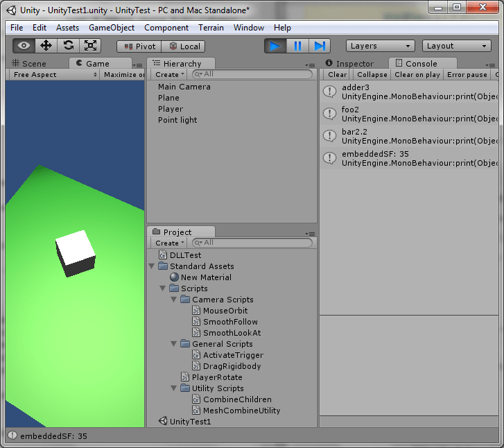This screenshot has width=504, height=448.
Task: Clear the console log
Action: tap(337, 75)
